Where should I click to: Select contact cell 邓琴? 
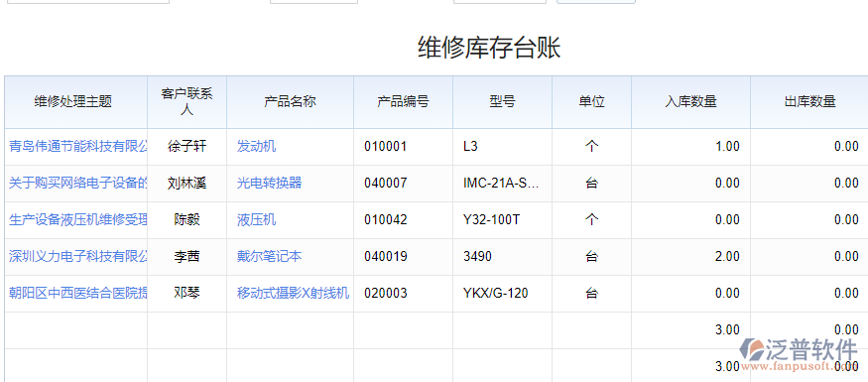point(187,293)
